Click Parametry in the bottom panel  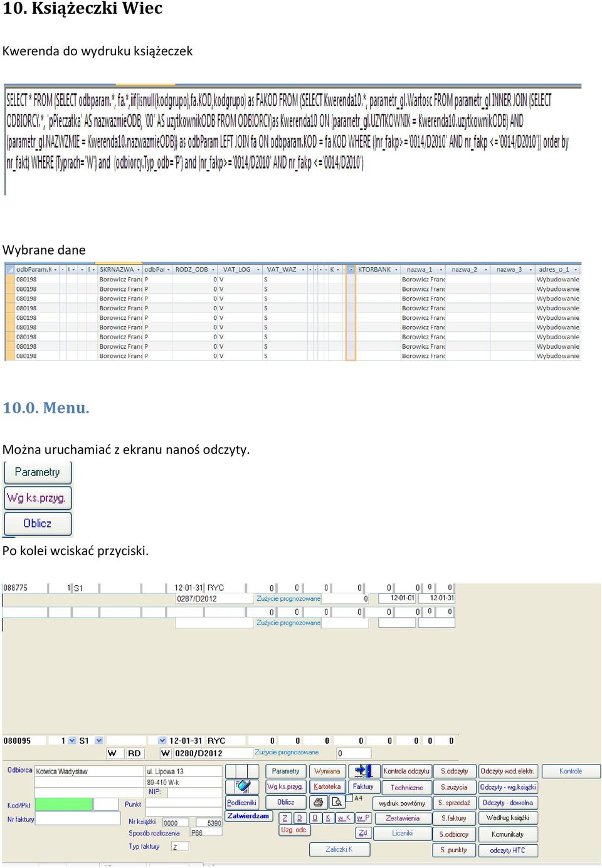coord(285,771)
